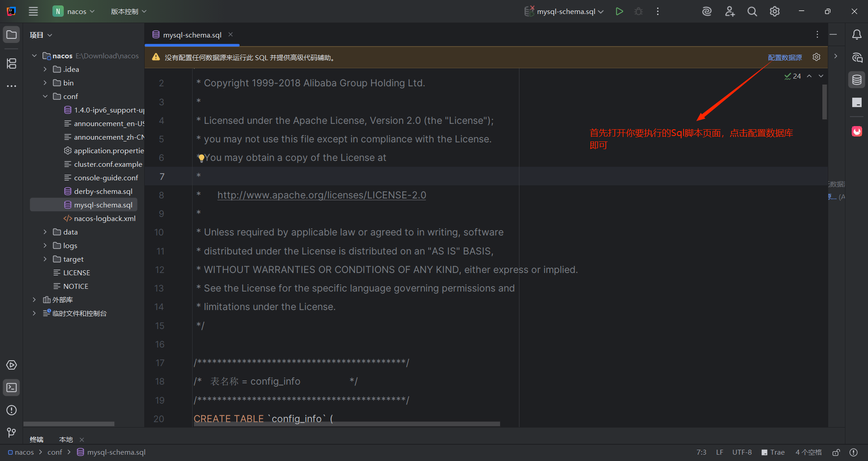Expand the bin folder

(45, 83)
